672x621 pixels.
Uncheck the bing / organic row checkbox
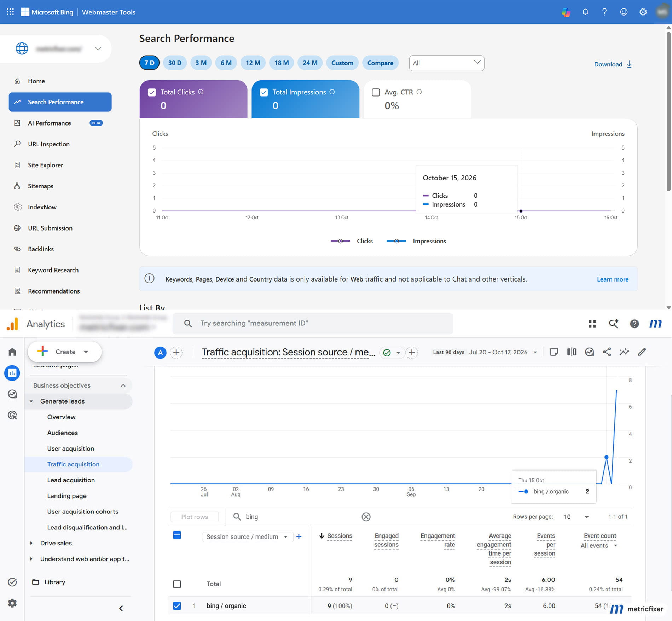pos(177,606)
